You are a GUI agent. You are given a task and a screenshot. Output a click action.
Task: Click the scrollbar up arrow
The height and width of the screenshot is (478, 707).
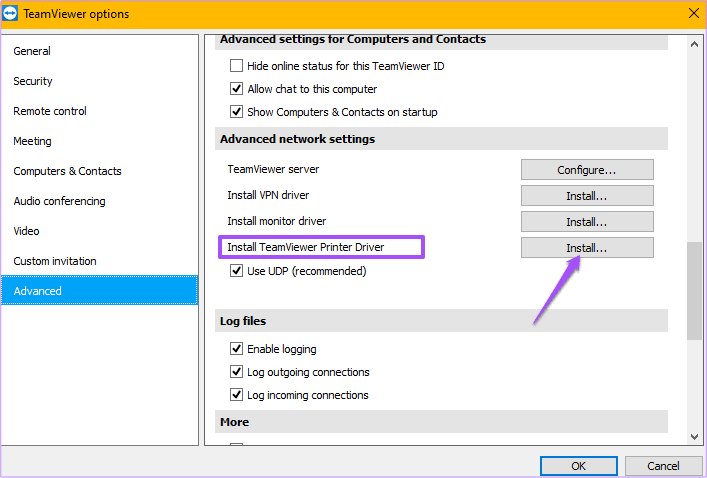pyautogui.click(x=694, y=44)
